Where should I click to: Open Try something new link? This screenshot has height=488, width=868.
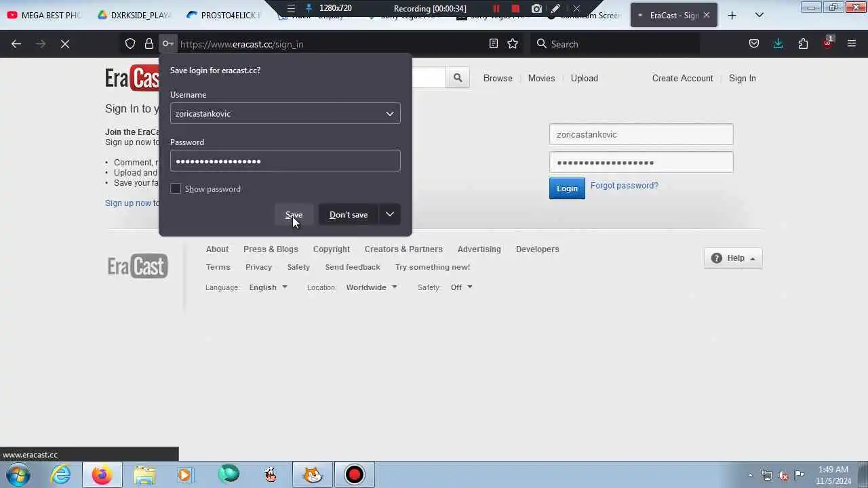coord(433,267)
